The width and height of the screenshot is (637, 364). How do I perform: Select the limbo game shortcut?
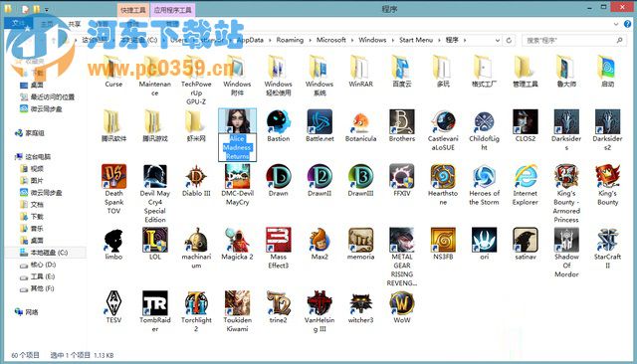pos(113,240)
